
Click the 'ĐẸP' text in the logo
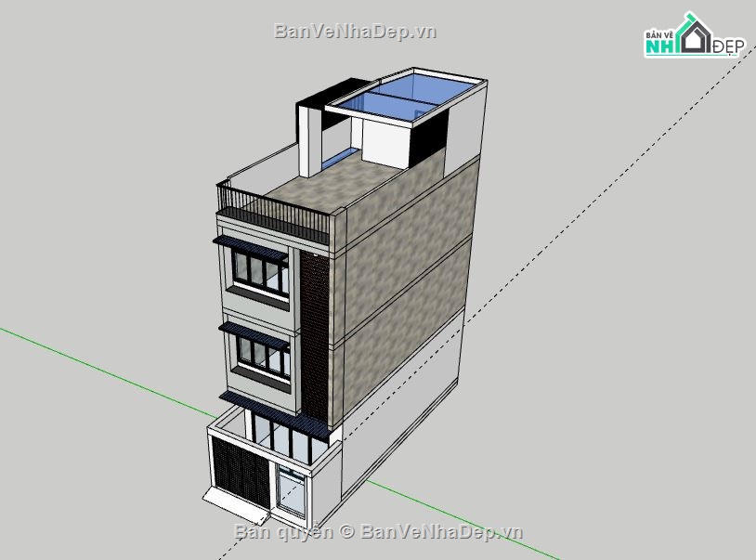coord(728,46)
